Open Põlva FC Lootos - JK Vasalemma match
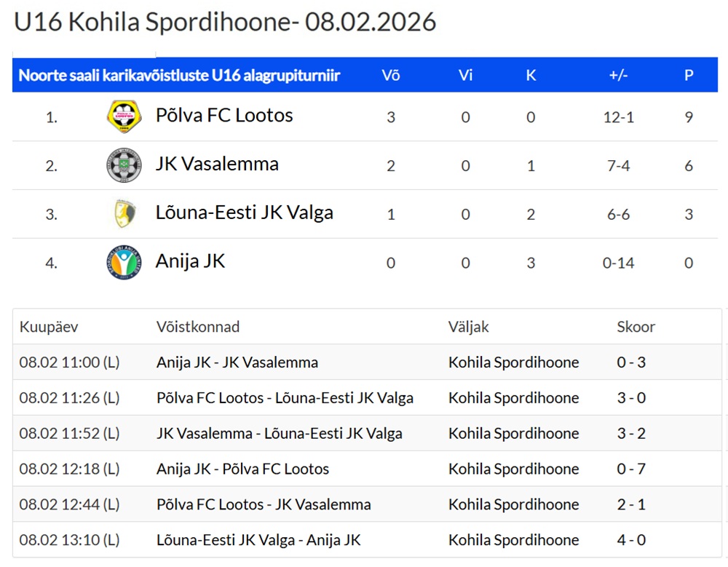The height and width of the screenshot is (567, 728). pos(264,504)
